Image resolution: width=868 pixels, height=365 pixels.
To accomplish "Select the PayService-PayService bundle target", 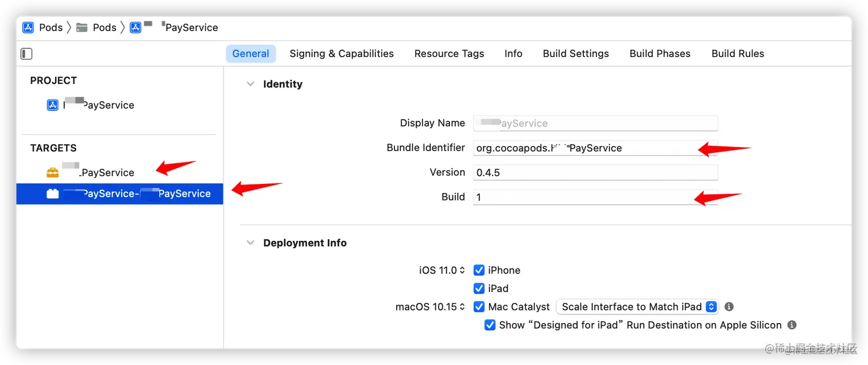I will (119, 194).
